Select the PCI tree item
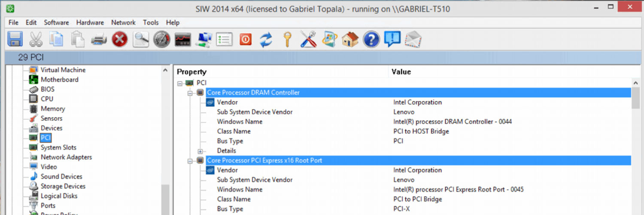 [x=46, y=138]
